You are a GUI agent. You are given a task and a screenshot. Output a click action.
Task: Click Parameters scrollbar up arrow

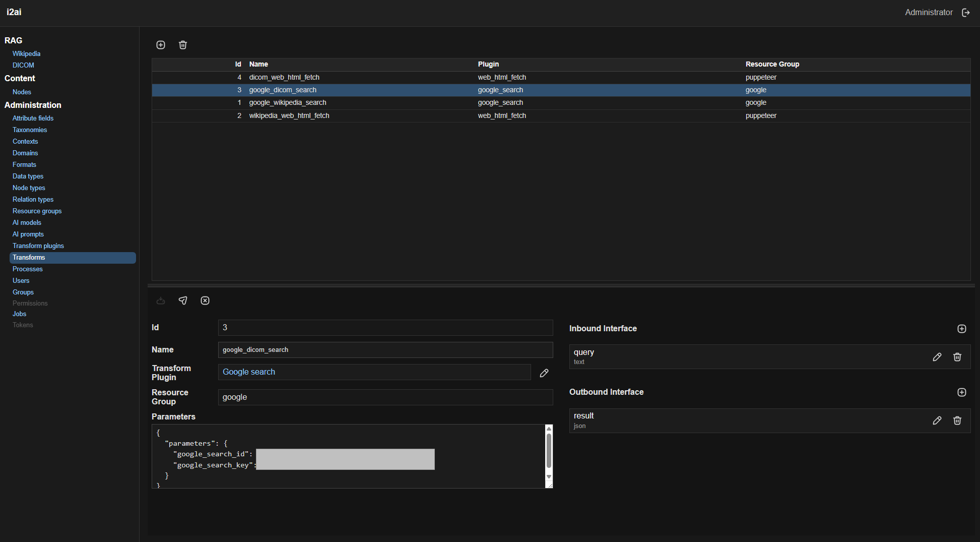point(549,429)
